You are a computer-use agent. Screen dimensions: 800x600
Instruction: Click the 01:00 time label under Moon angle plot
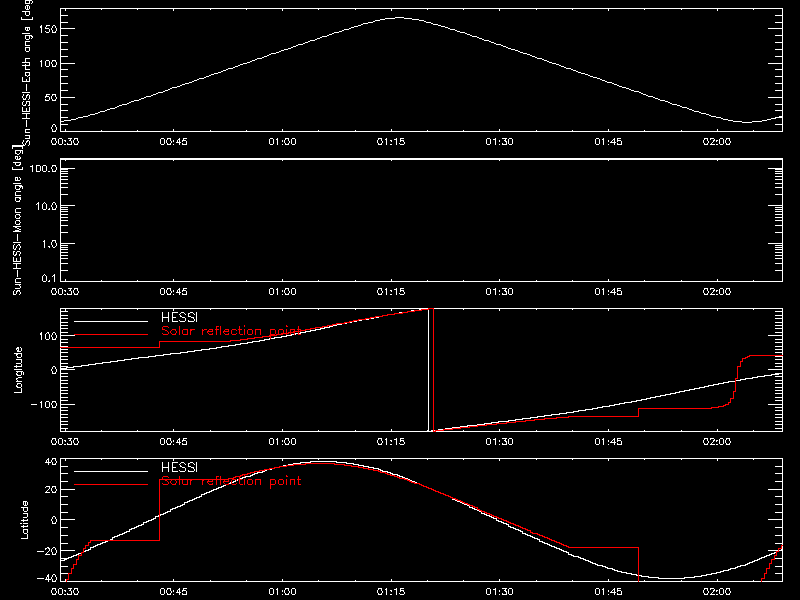coord(282,292)
